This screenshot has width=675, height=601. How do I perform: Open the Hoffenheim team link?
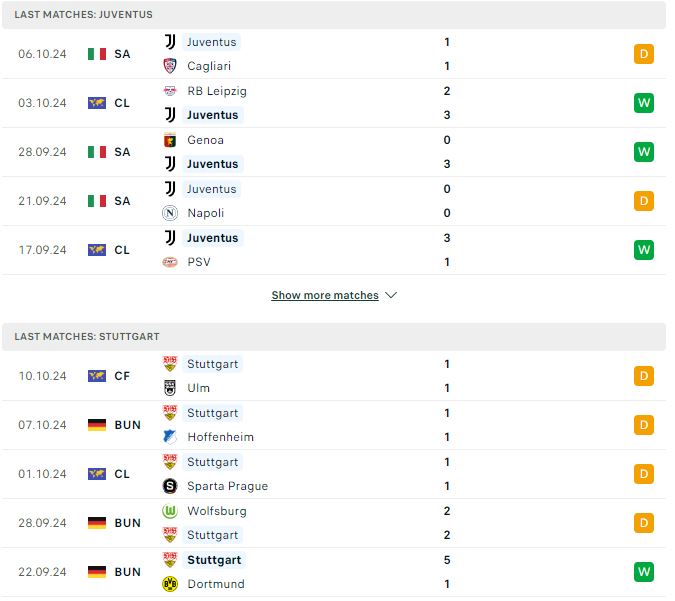[x=221, y=437]
